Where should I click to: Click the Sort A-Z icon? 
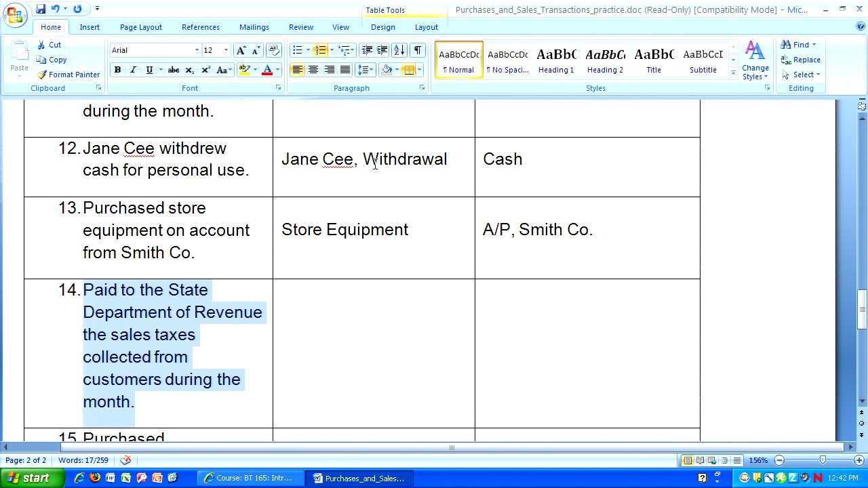tap(399, 50)
